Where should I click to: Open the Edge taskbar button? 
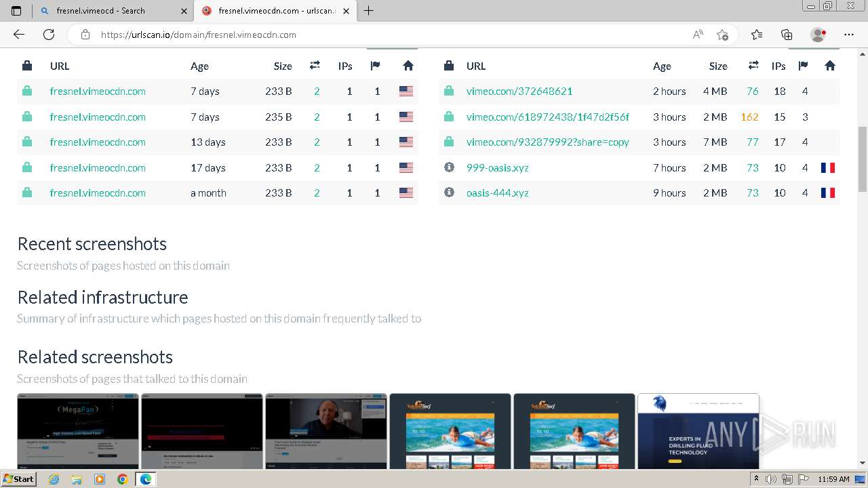pos(145,479)
